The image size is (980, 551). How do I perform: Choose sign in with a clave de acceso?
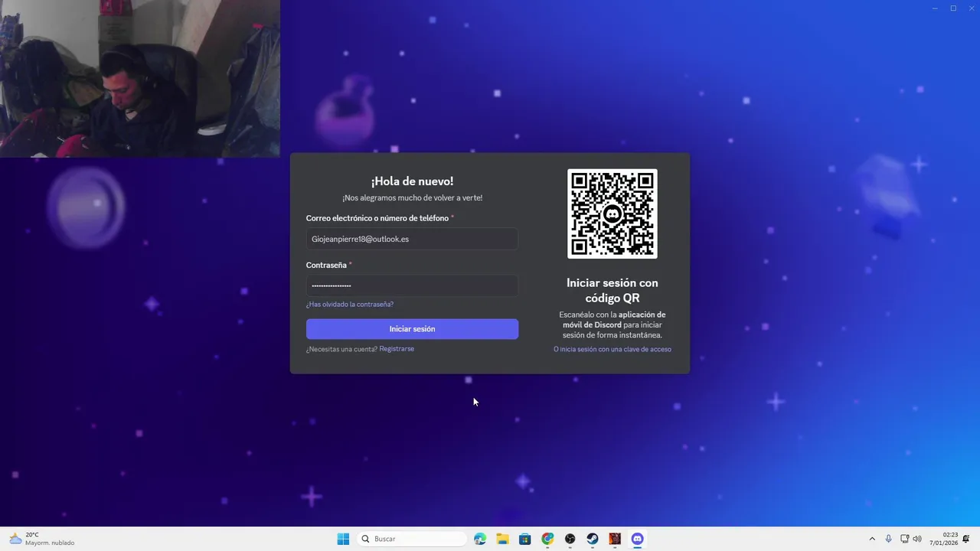[612, 350]
